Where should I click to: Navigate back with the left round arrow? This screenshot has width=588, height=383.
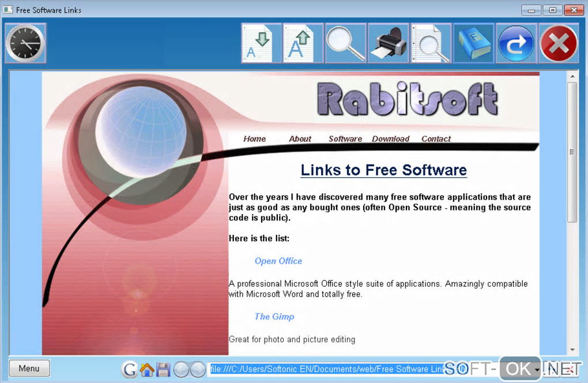(181, 370)
